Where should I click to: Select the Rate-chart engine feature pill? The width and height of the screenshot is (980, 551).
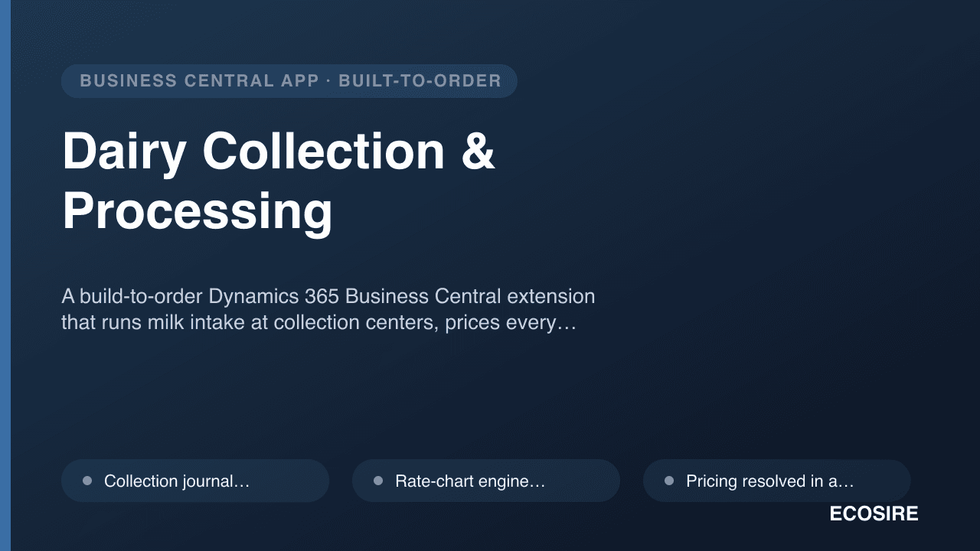coord(486,481)
